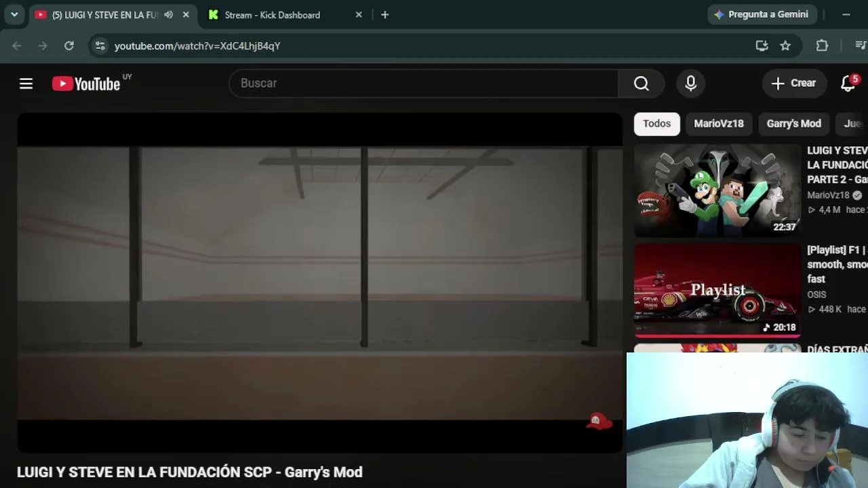Screen dimensions: 868x488
Task: Click the red Mario cap watermark
Action: 599,422
